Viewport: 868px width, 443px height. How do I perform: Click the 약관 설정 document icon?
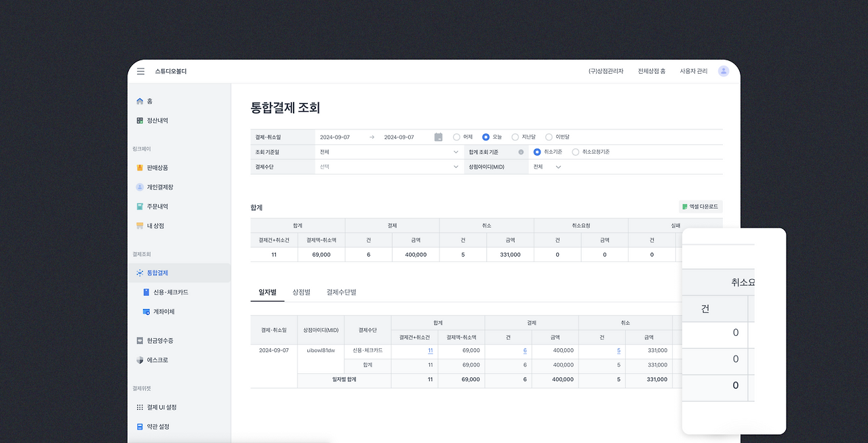pos(140,427)
